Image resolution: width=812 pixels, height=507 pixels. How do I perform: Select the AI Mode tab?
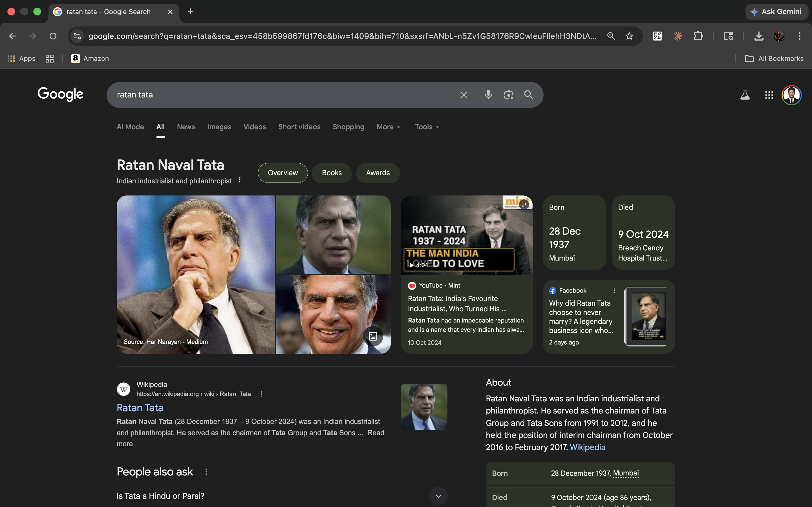[x=130, y=127]
